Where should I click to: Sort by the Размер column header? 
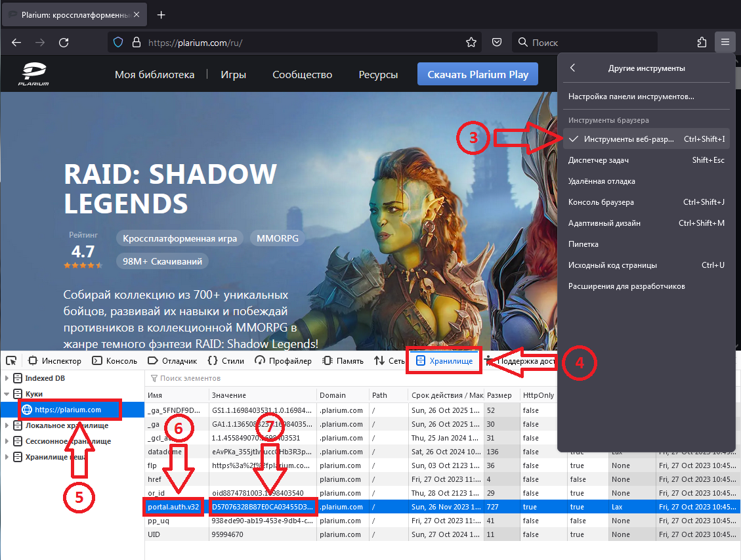coord(501,395)
